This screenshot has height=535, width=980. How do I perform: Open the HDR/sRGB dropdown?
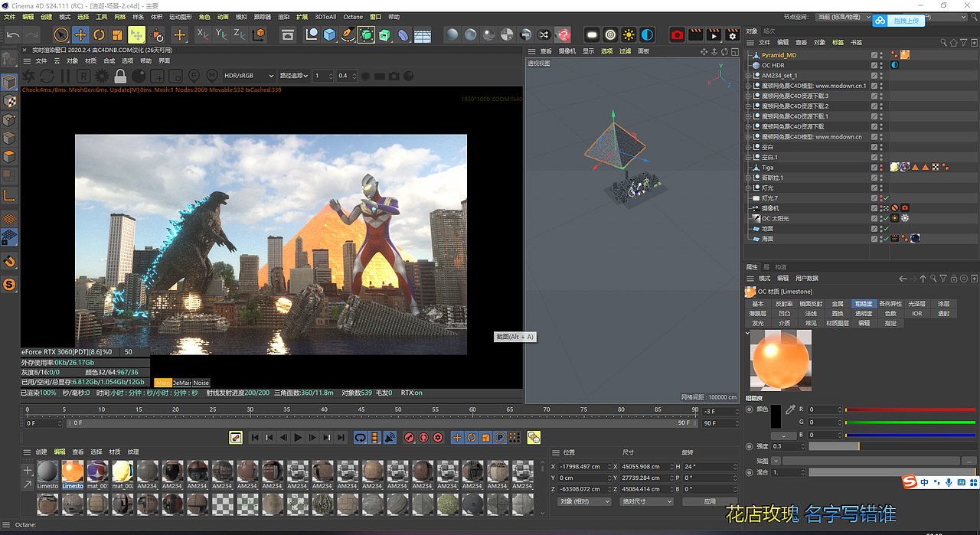click(249, 76)
